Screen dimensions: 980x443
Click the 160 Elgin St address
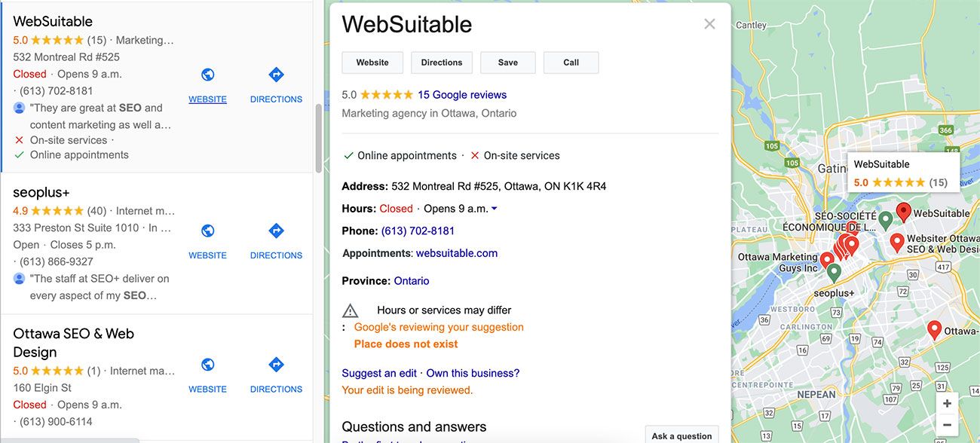tap(42, 388)
